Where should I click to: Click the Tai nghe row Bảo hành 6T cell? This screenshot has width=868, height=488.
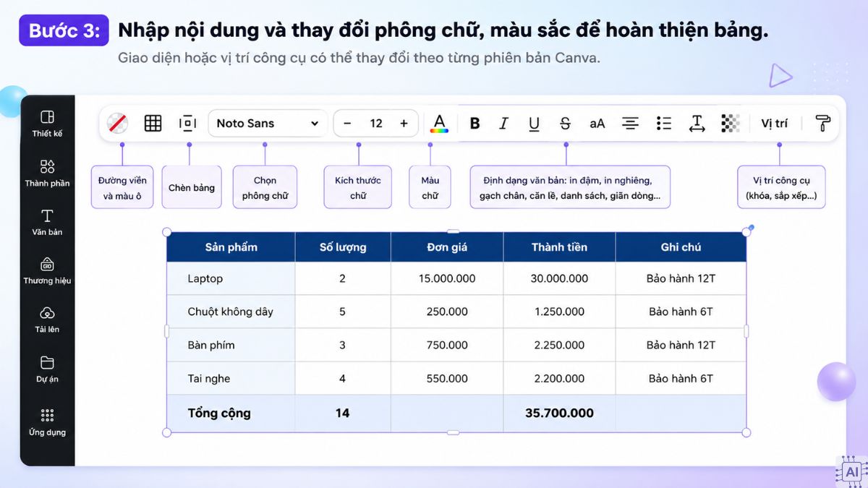[681, 378]
